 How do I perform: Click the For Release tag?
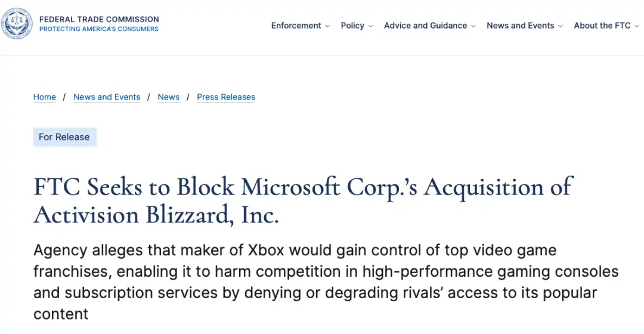[64, 137]
